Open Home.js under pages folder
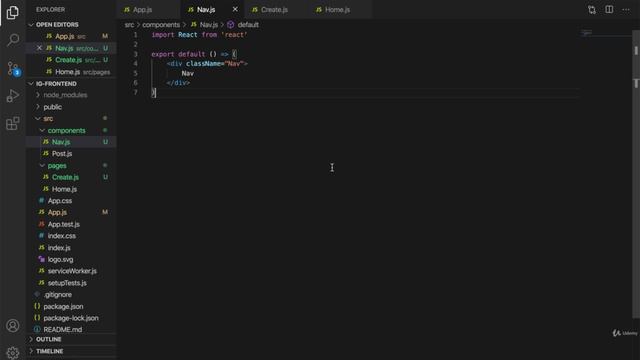 point(71,189)
